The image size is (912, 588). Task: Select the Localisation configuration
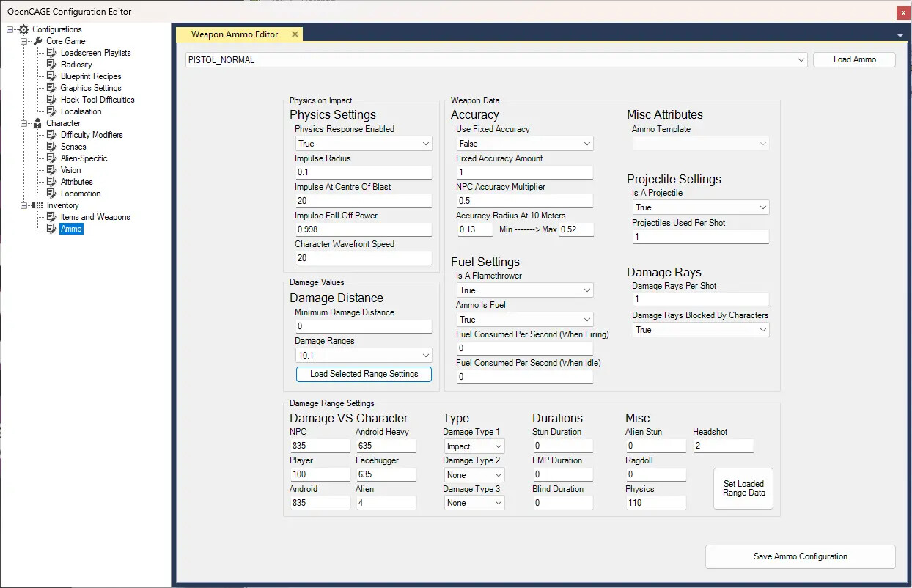tap(82, 111)
